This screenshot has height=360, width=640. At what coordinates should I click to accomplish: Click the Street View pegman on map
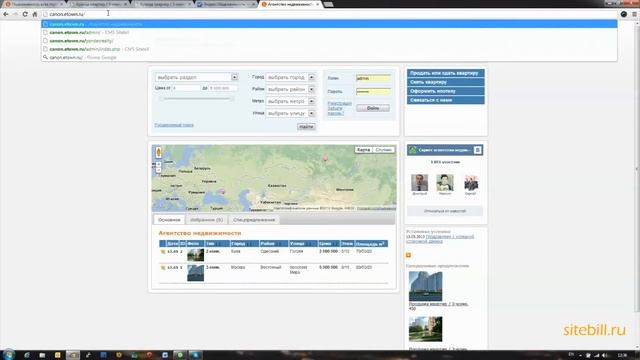(x=158, y=152)
